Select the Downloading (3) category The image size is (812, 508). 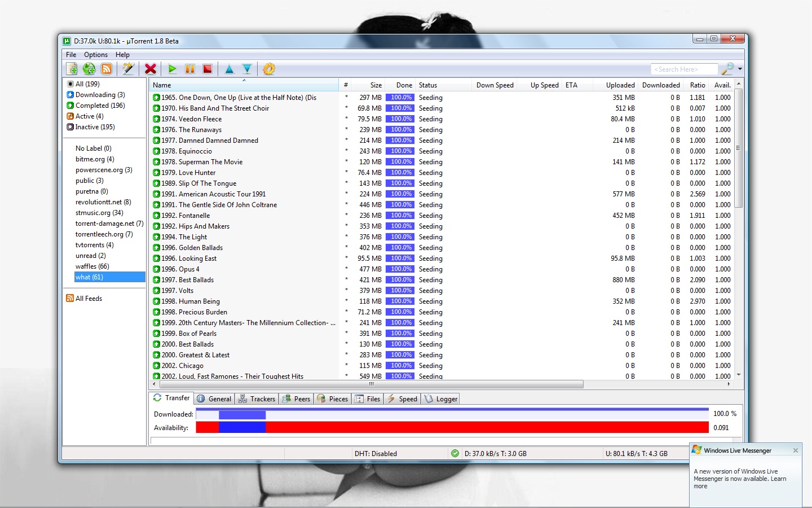[x=96, y=95]
